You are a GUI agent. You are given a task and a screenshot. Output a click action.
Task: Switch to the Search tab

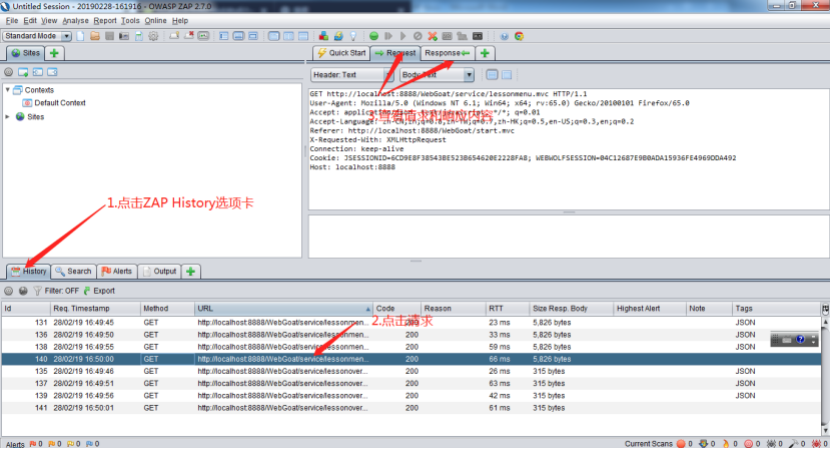pos(74,271)
